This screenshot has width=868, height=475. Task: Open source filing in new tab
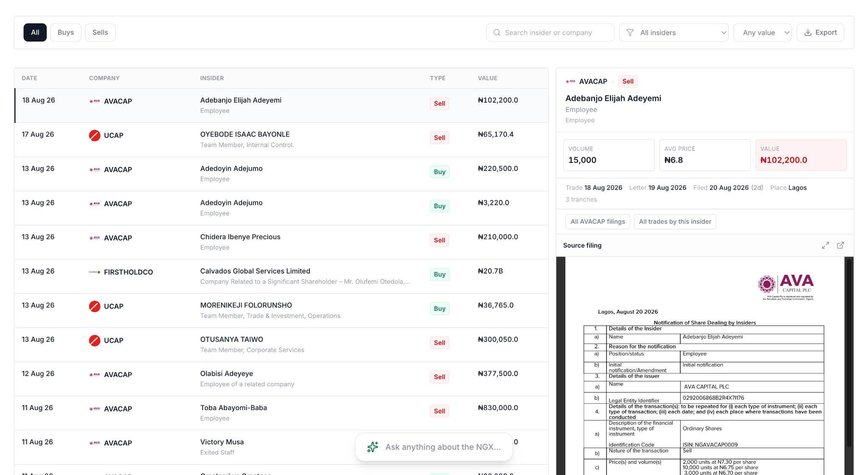[x=840, y=246]
